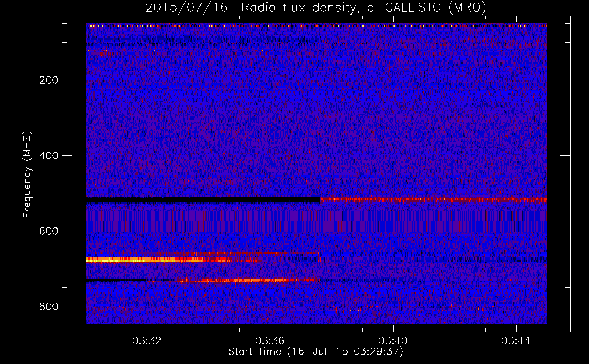Select the 03:36 time tick label
589x364 pixels.
270,341
